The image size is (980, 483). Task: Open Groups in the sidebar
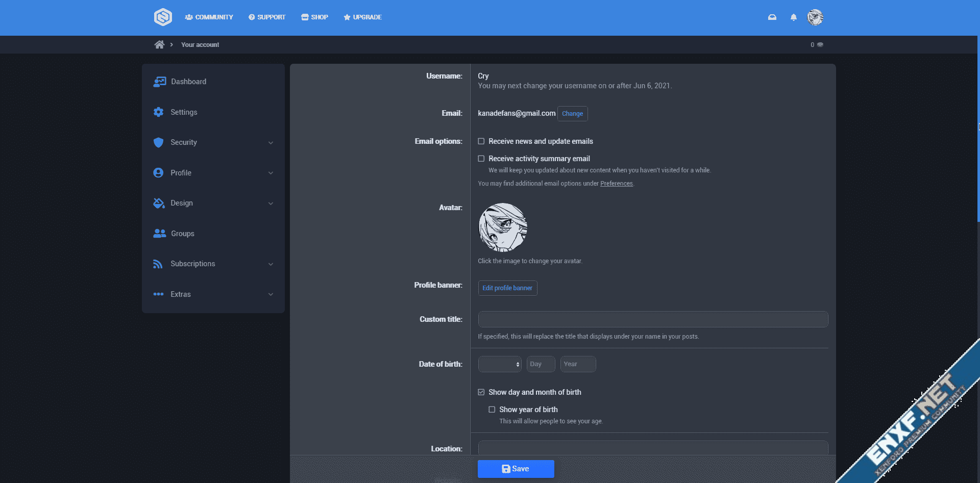[x=182, y=234]
